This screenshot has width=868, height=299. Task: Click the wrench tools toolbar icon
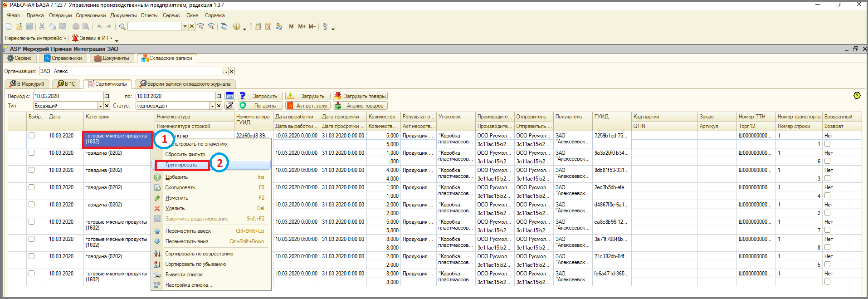click(x=325, y=26)
